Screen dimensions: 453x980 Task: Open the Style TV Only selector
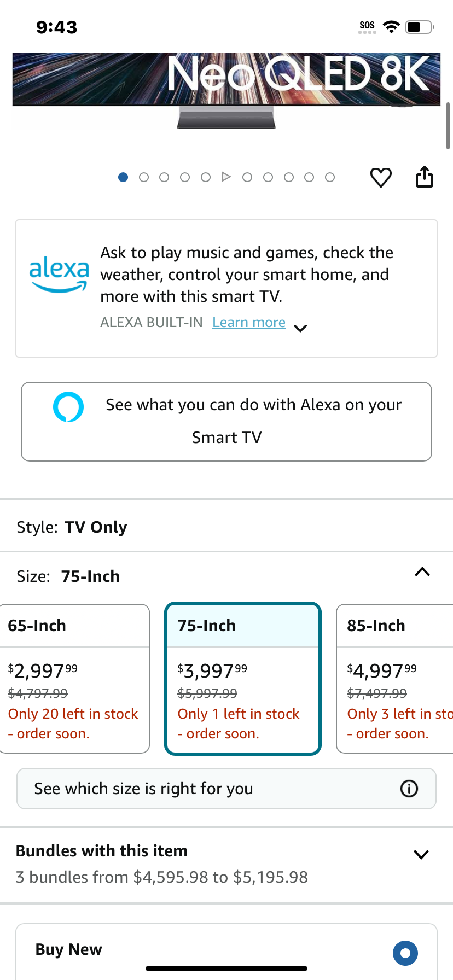click(226, 527)
